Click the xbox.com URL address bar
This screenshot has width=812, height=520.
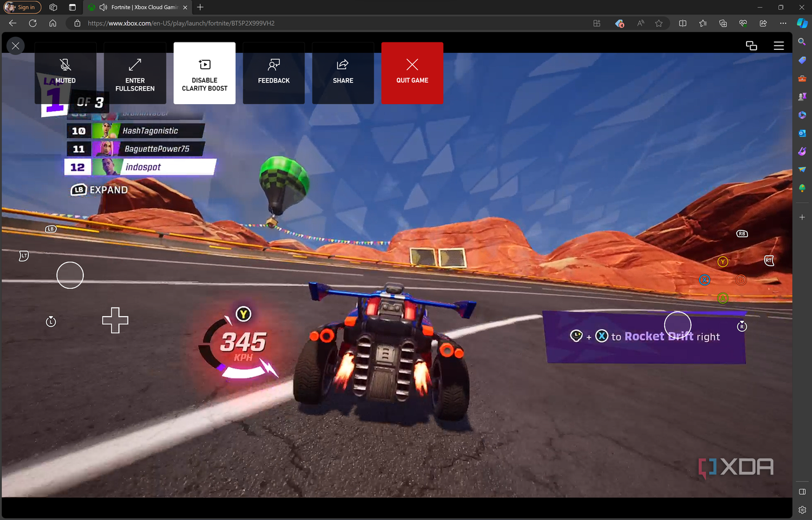[181, 23]
